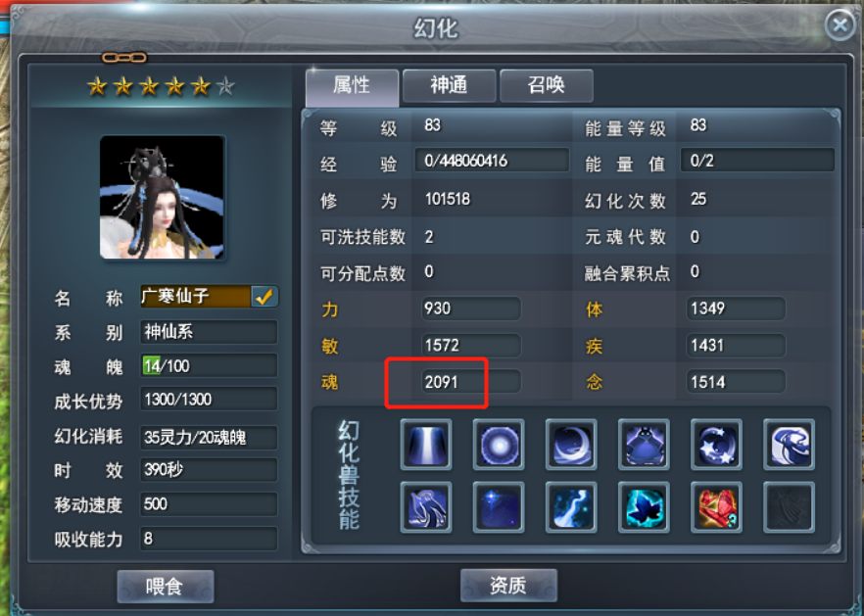
Task: Select the glowing moon orb skill
Action: 499,444
